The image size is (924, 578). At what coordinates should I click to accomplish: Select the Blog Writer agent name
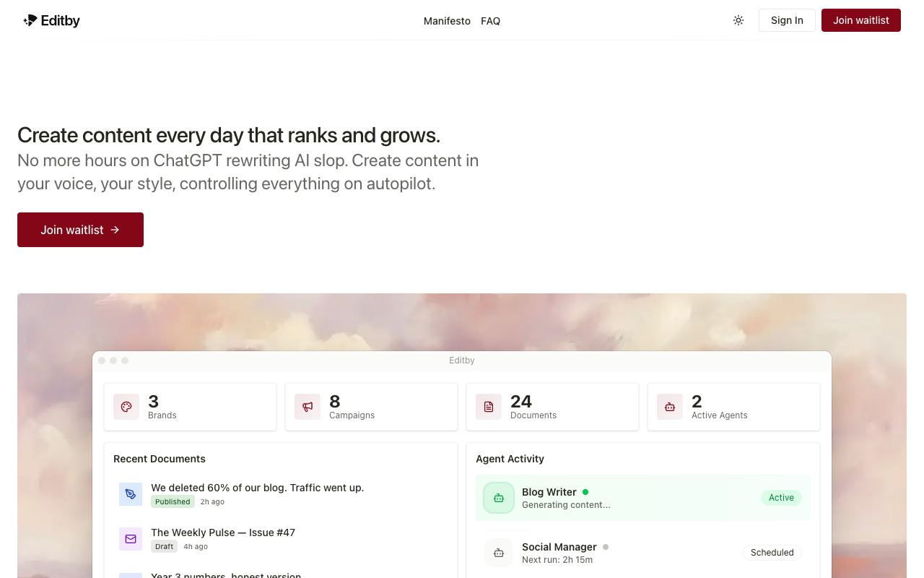[549, 492]
